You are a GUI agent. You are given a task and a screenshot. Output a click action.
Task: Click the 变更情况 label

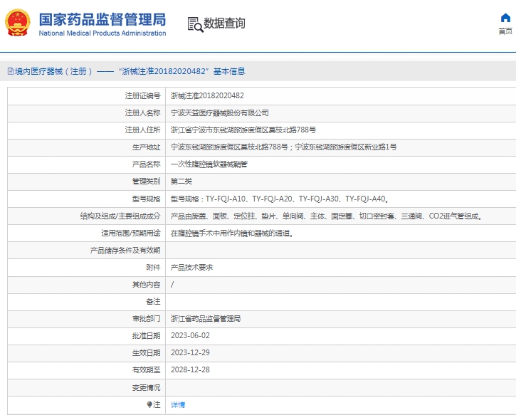tap(147, 387)
